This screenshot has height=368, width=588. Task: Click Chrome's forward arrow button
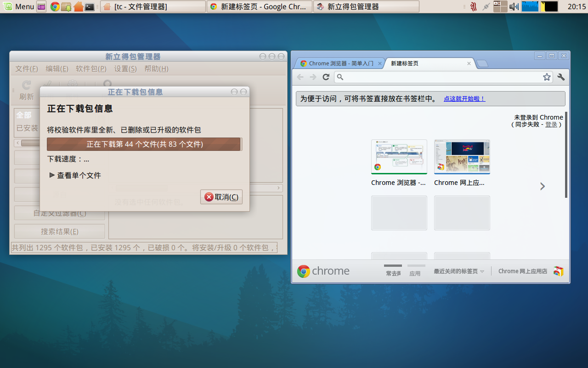click(x=313, y=77)
